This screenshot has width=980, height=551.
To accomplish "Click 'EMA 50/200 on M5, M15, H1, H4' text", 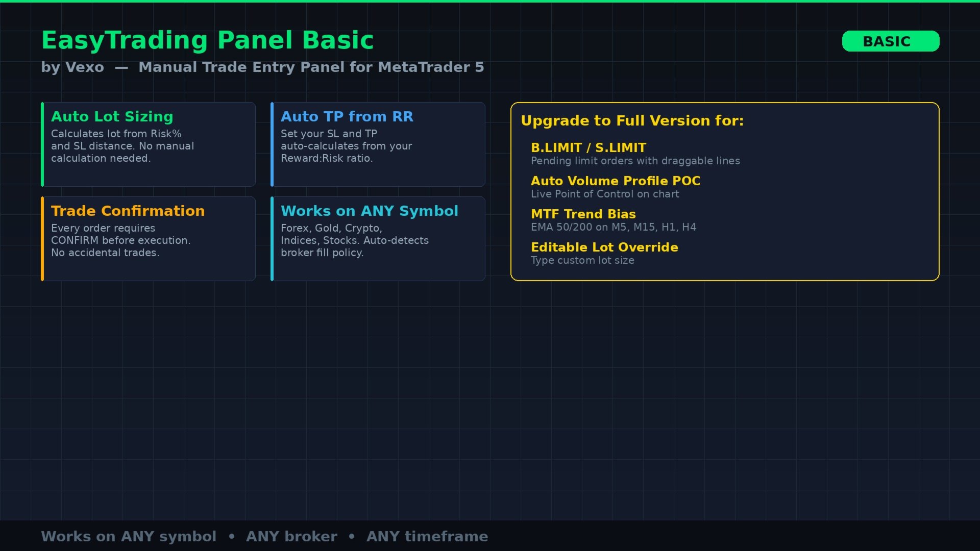I will pyautogui.click(x=613, y=228).
